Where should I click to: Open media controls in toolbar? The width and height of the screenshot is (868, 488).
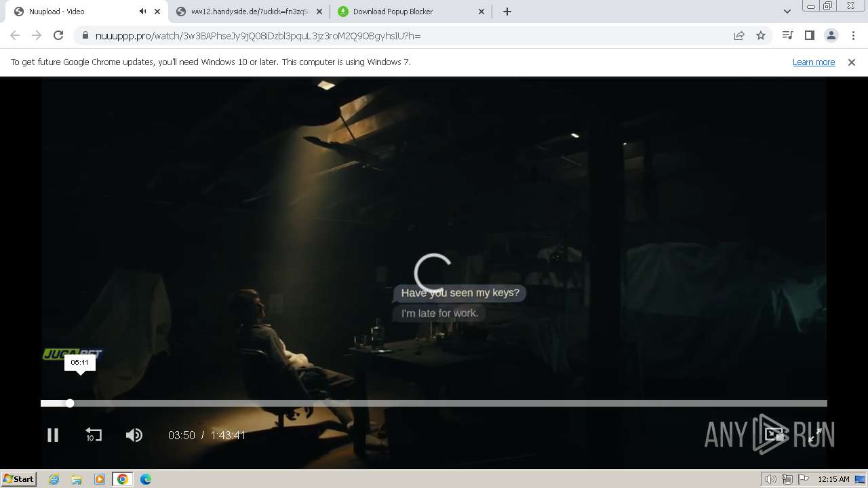click(787, 35)
